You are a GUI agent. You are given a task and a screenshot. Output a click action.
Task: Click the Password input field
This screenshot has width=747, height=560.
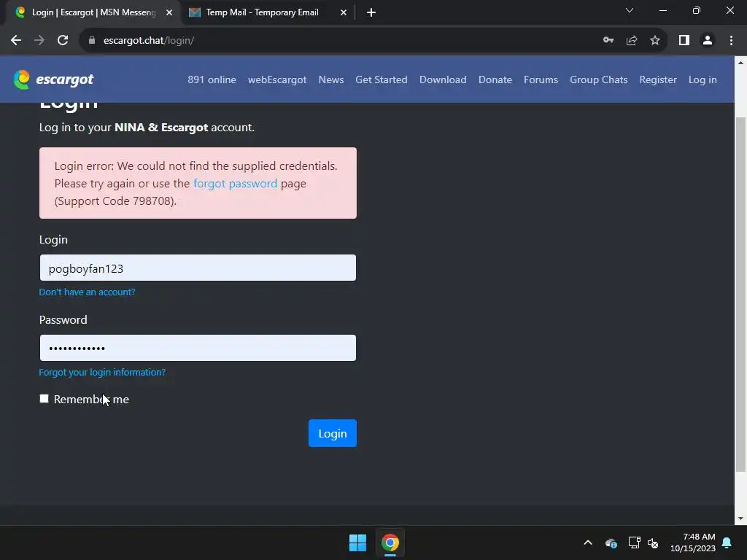click(198, 348)
